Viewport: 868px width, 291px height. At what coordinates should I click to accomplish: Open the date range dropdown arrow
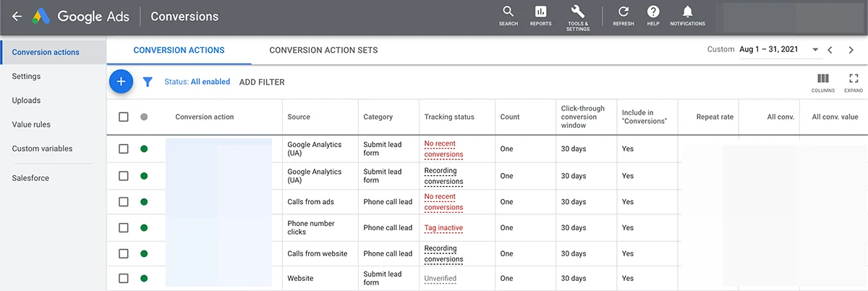point(815,50)
